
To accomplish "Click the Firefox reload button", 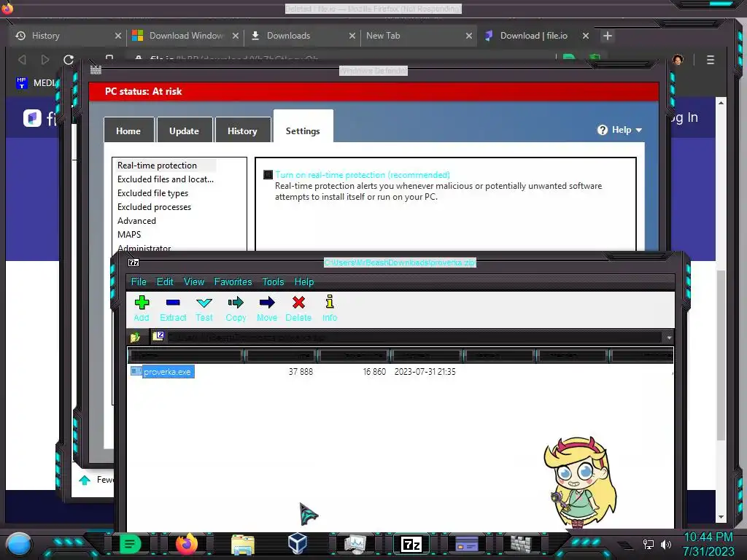I will [69, 60].
